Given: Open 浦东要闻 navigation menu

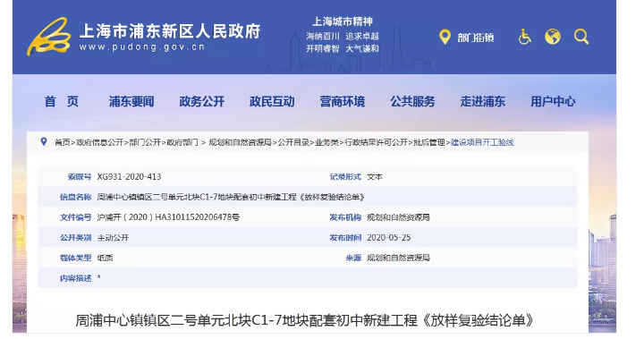Looking at the screenshot, I should tap(131, 101).
